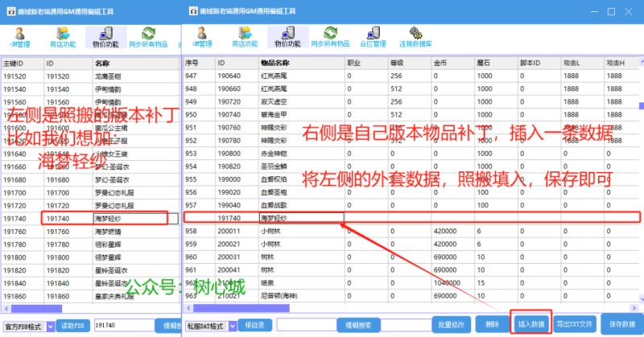The width and height of the screenshot is (644, 337).
Task: Click the 保存数据 button
Action: pyautogui.click(x=621, y=324)
